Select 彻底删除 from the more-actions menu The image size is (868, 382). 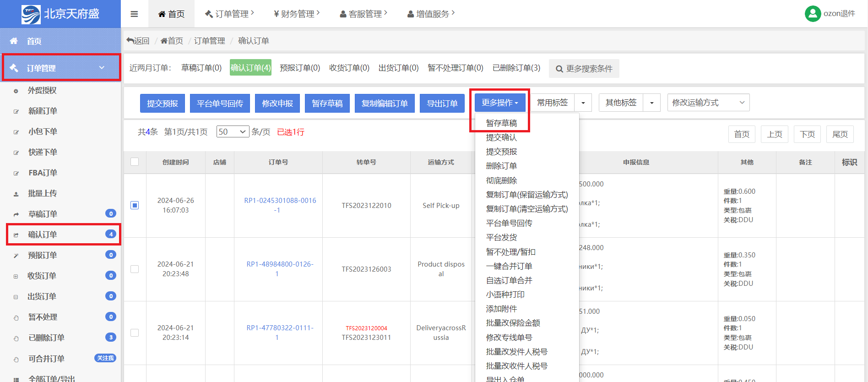tap(501, 180)
